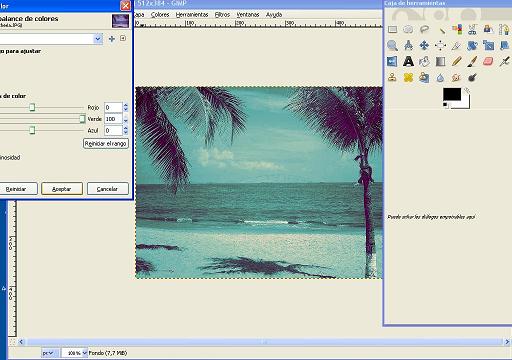The width and height of the screenshot is (512, 360).
Task: Select the Smudge tool
Action: click(457, 78)
